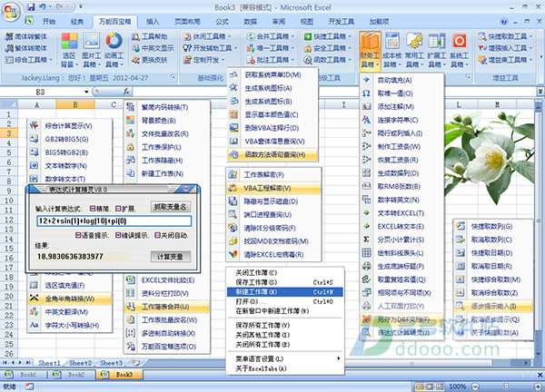This screenshot has height=392, width=545.
Task: Click the 隐藏与显示磁盘(D) menu icon
Action: 233,201
